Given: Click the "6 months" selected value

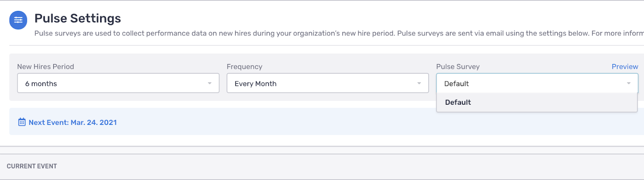Looking at the screenshot, I should pyautogui.click(x=41, y=84).
